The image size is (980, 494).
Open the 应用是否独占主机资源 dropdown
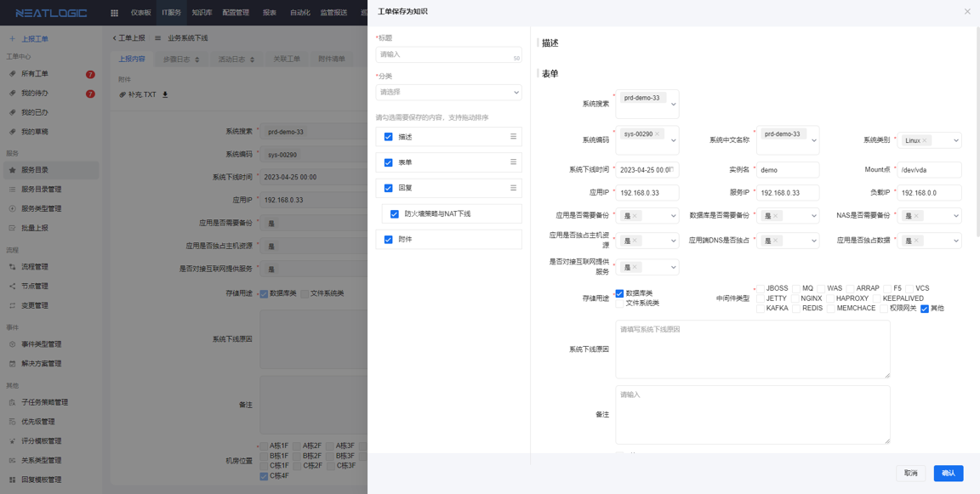[x=647, y=241]
